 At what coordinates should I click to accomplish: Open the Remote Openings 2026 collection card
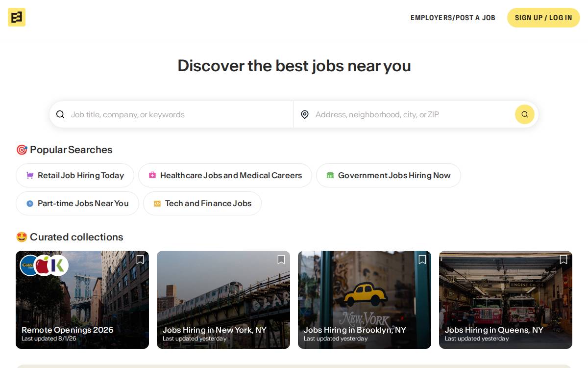point(82,300)
